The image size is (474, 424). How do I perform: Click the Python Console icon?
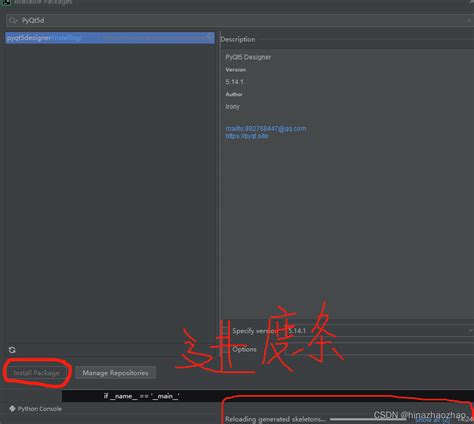pyautogui.click(x=12, y=409)
